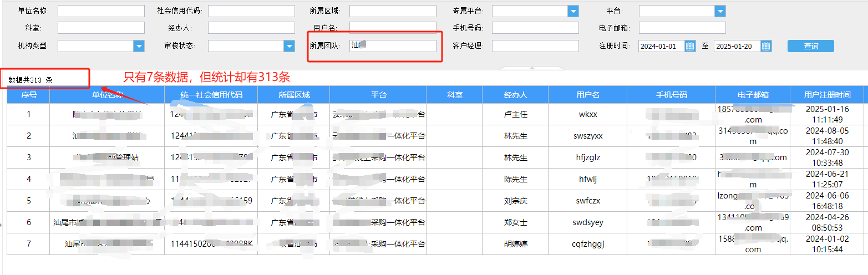Click registration time 2024-04-26 08:50:53
This screenshot has width=868, height=275.
[x=827, y=222]
